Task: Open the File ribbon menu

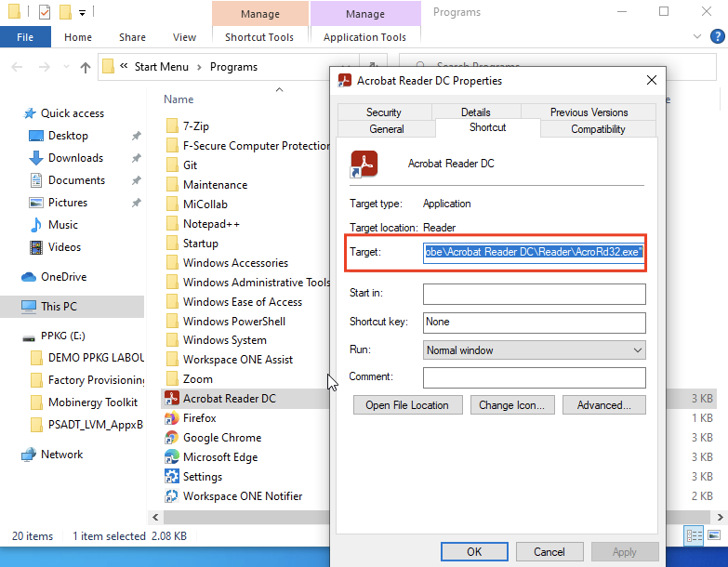Action: (x=25, y=37)
